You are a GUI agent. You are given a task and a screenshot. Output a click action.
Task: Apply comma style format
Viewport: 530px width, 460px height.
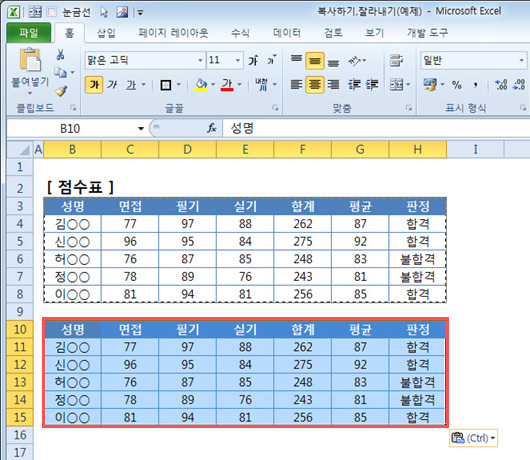pos(476,84)
